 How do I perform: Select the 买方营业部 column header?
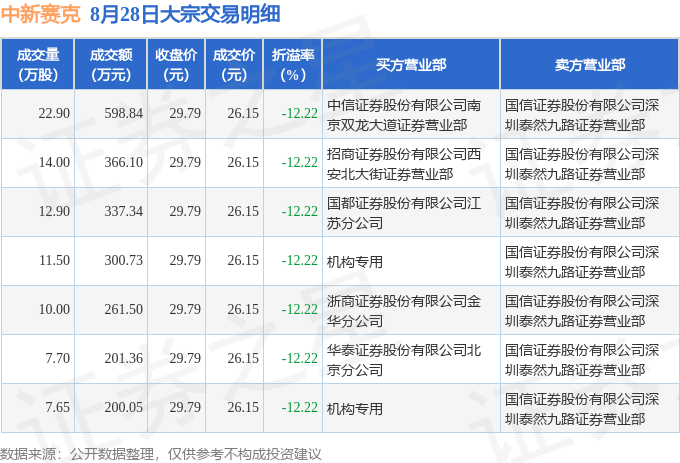(411, 65)
